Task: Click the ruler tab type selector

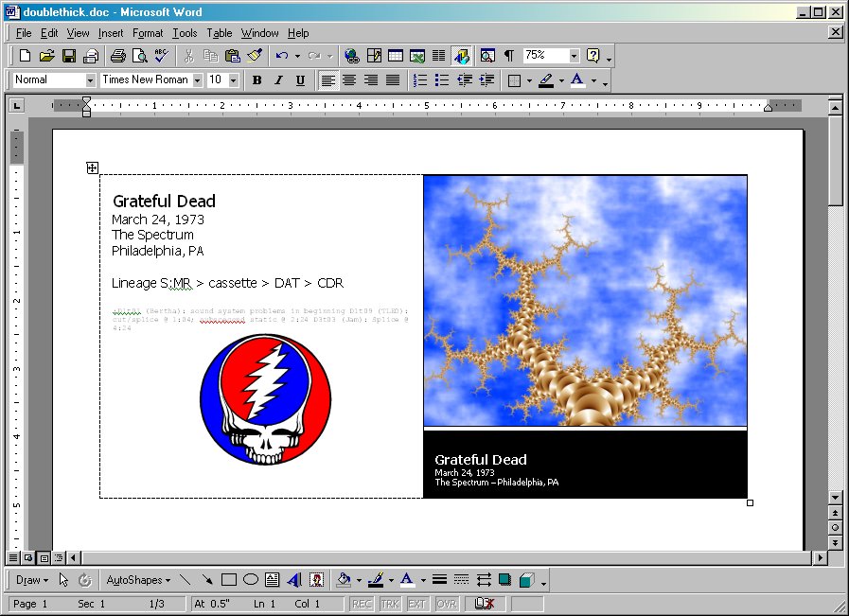Action: coord(17,106)
